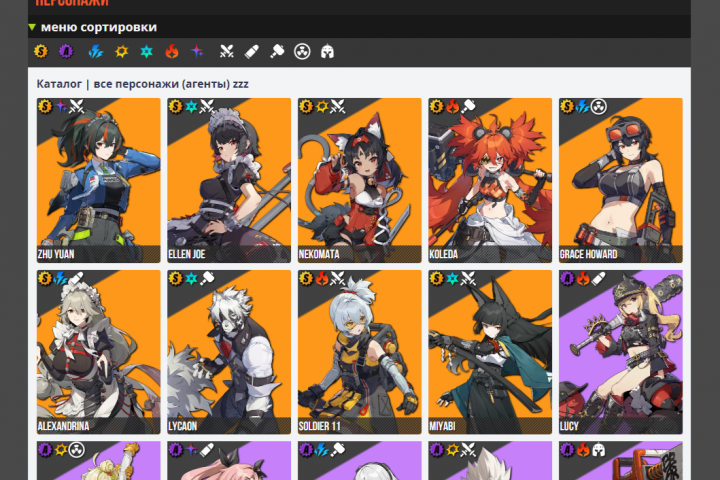Click Attack swords icon on Nekomata card

(x=338, y=107)
